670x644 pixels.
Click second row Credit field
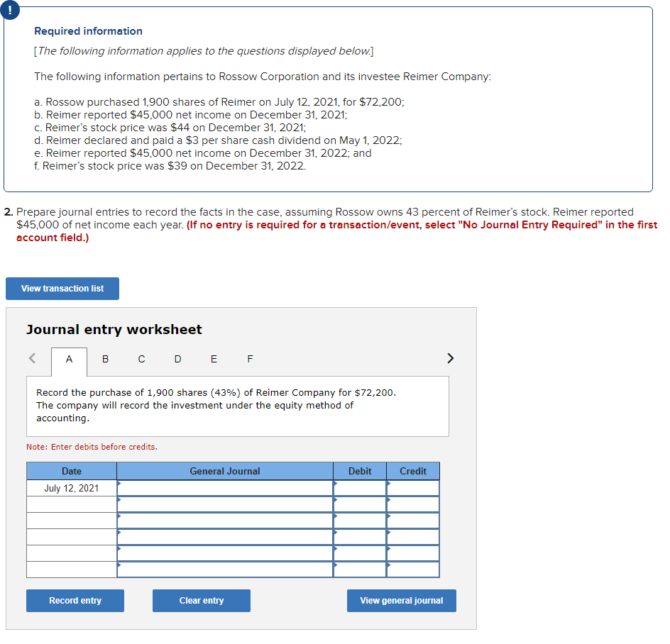point(413,504)
